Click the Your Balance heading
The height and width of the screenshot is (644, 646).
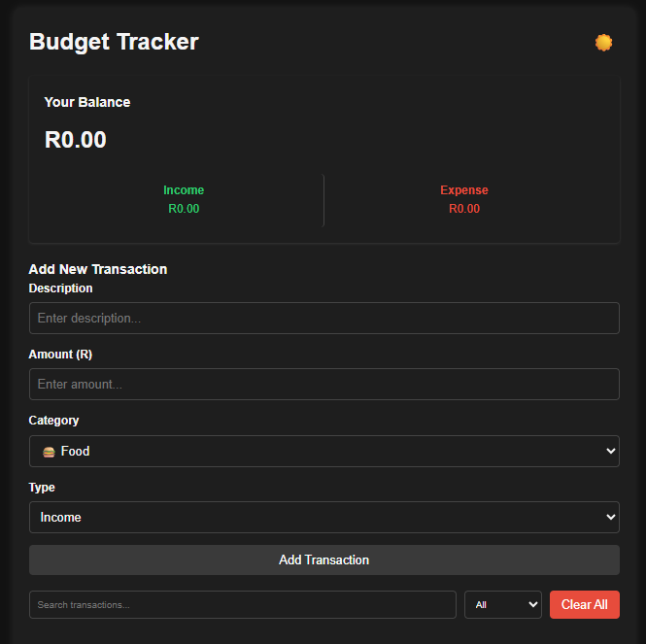(87, 102)
